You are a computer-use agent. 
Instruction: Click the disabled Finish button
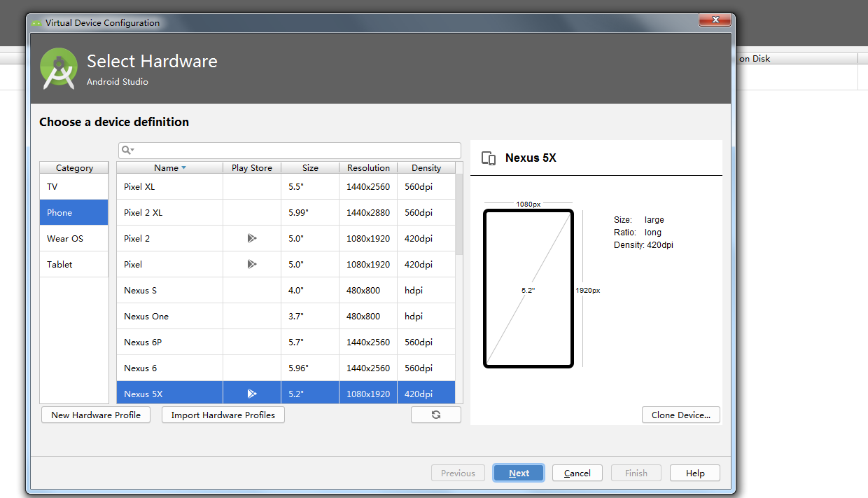pos(636,473)
